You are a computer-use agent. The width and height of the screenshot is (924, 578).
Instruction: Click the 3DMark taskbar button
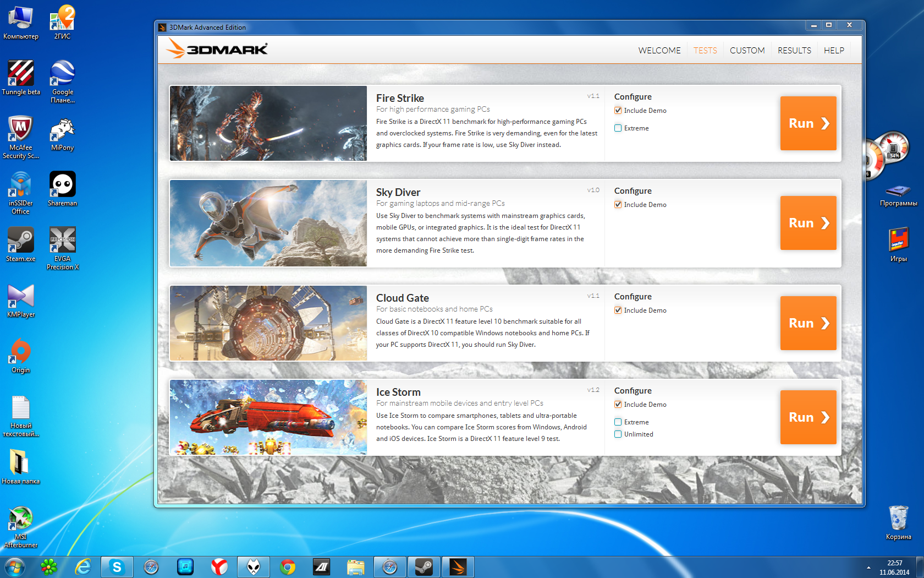[x=458, y=567]
